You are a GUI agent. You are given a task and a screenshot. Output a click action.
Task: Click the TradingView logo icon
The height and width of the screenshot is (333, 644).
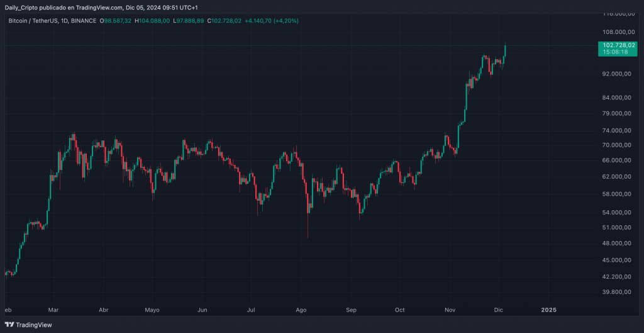click(11, 325)
